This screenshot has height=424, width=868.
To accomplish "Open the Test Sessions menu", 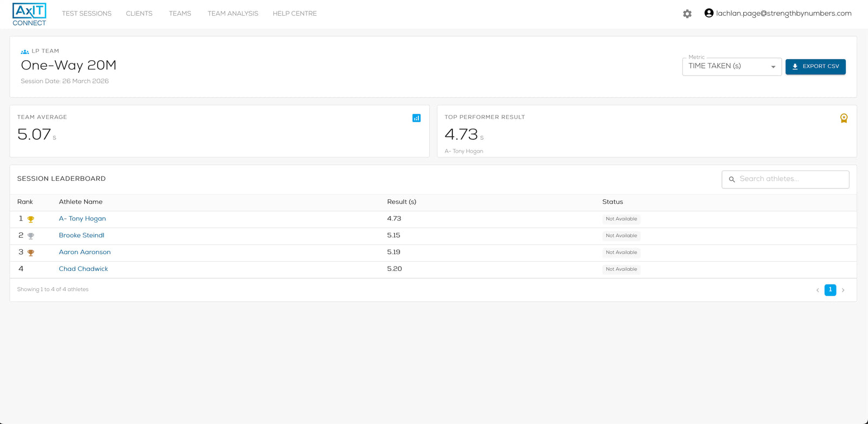I will [x=87, y=14].
